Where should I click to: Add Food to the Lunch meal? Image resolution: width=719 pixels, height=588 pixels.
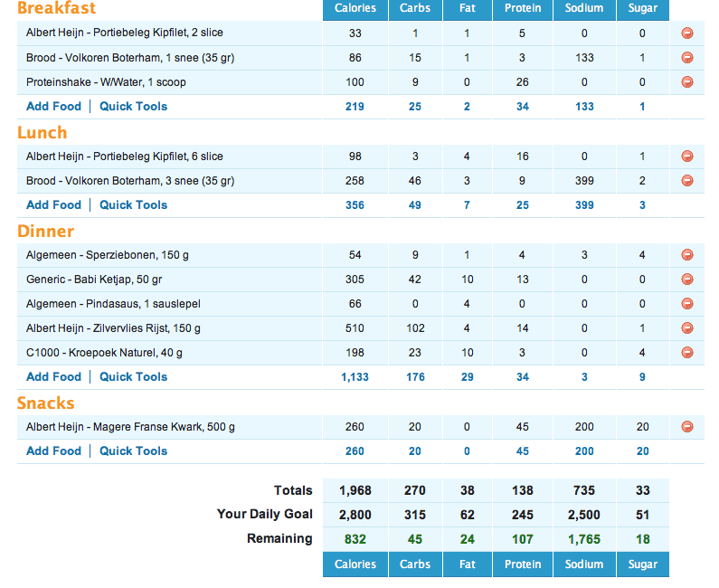[x=53, y=205]
